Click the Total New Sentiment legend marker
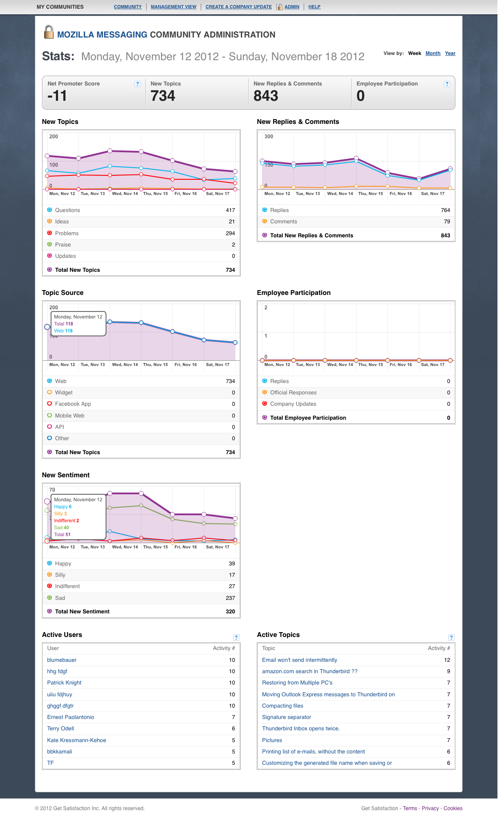 click(x=49, y=611)
